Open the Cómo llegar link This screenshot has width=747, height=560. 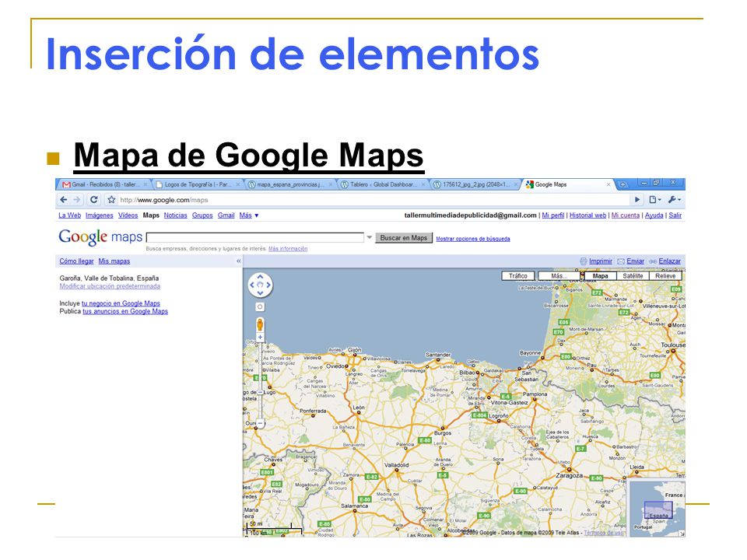(x=76, y=261)
